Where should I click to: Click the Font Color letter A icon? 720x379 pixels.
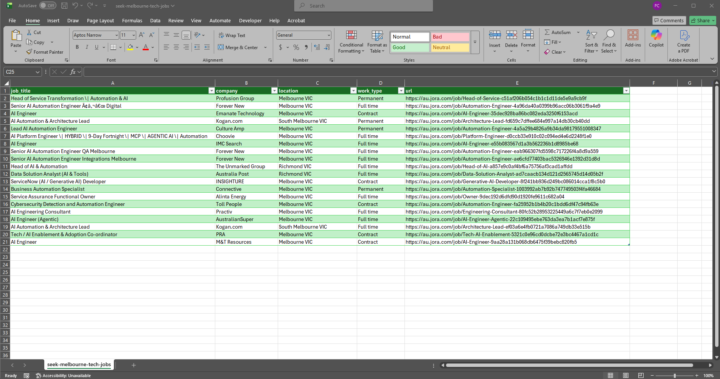point(146,47)
